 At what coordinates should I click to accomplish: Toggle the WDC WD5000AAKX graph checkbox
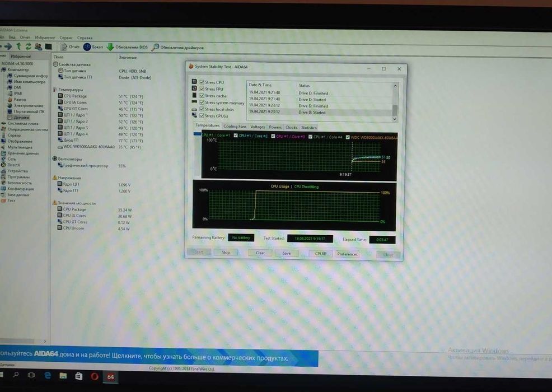pos(348,137)
